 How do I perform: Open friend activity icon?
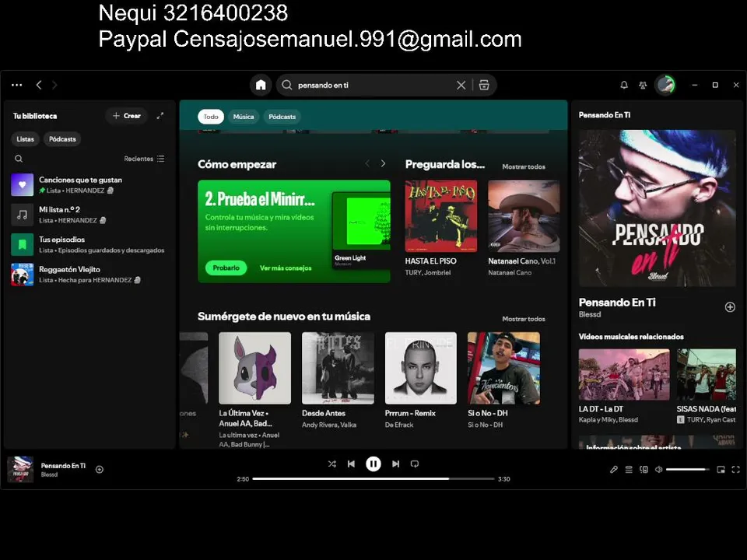click(x=643, y=85)
